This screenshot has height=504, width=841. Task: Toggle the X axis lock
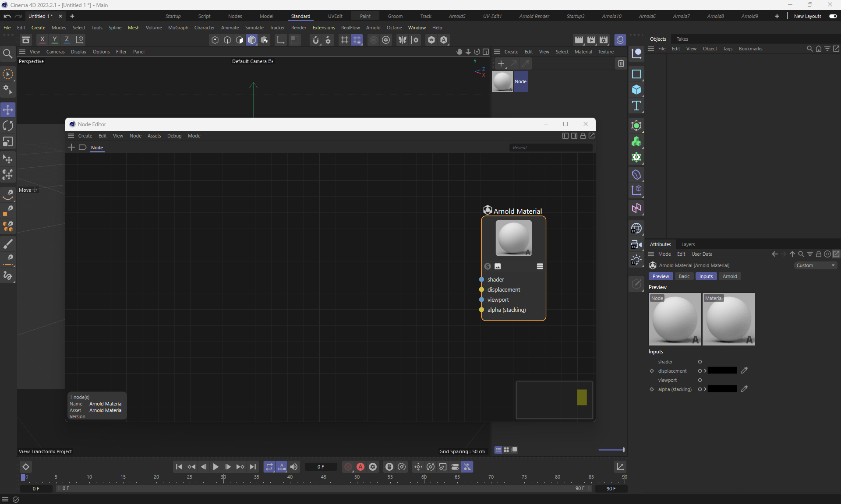(42, 39)
